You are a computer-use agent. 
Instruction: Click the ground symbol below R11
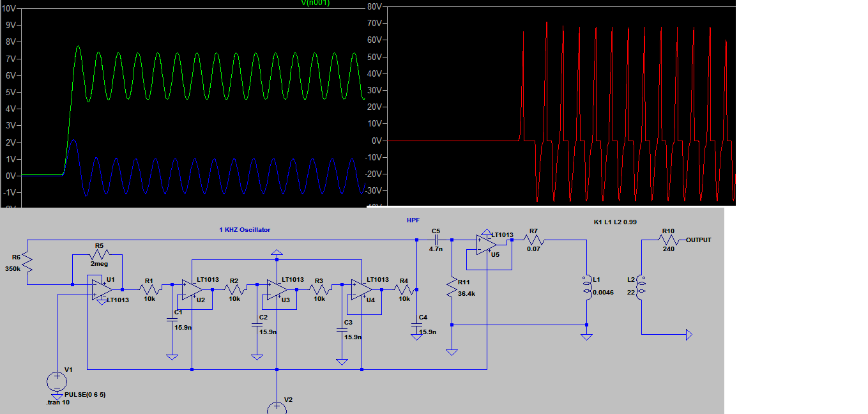point(452,352)
